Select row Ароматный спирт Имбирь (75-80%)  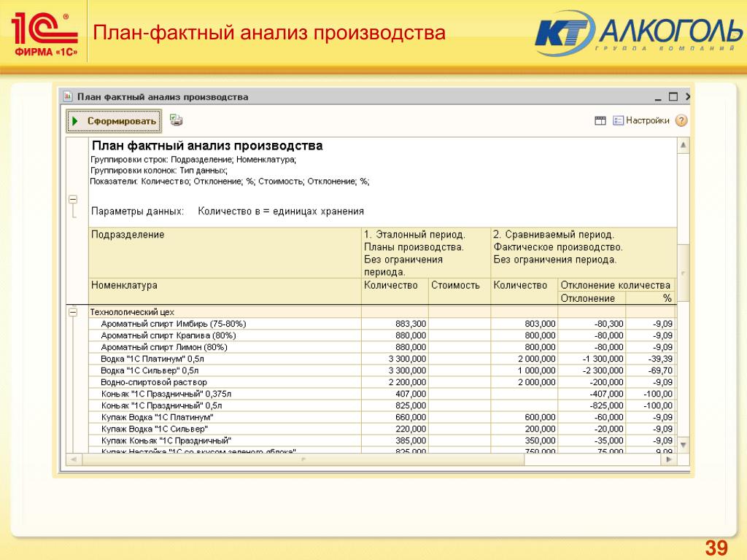pyautogui.click(x=174, y=323)
